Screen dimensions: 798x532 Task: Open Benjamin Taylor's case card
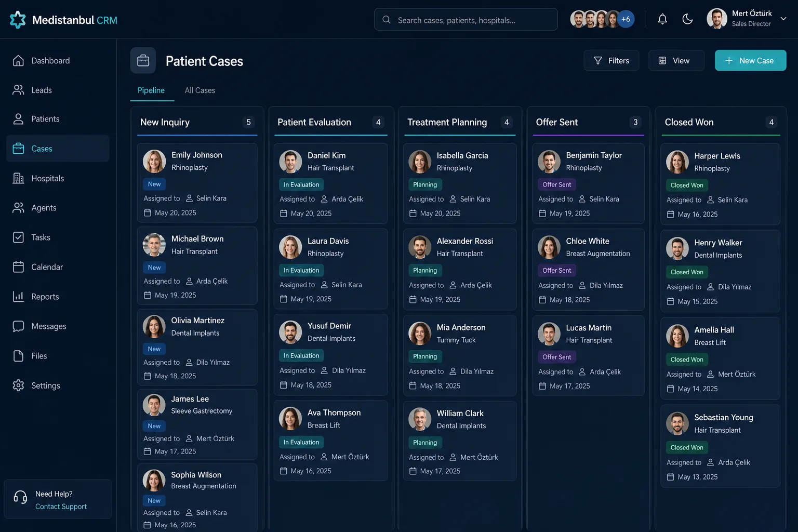(589, 183)
